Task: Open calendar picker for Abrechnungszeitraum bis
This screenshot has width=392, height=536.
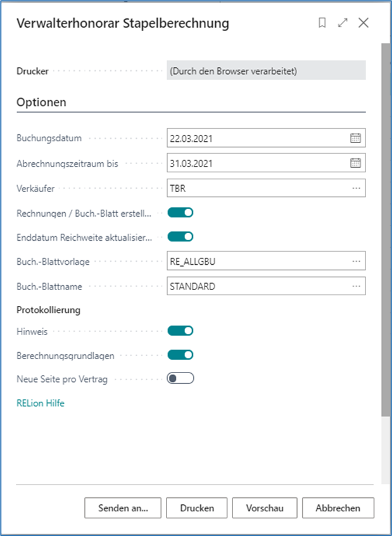Action: [x=355, y=163]
